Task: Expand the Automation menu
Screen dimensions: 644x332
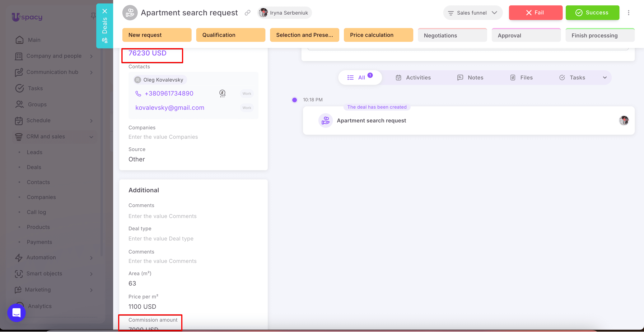Action: [54, 257]
